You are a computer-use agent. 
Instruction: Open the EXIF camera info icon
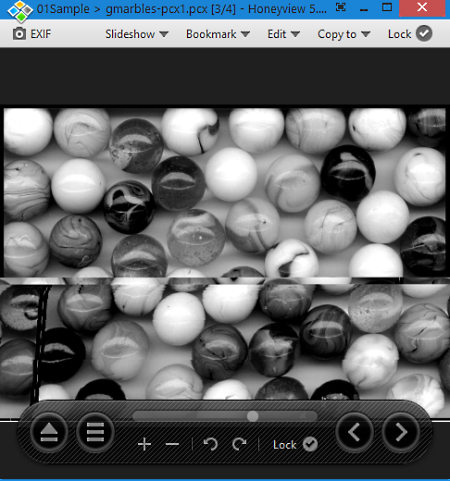pyautogui.click(x=19, y=34)
